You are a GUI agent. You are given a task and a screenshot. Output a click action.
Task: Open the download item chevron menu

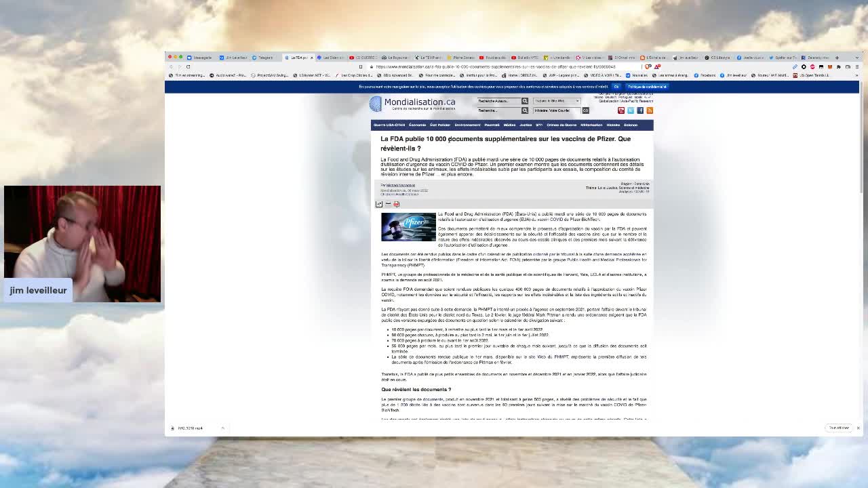coord(222,428)
